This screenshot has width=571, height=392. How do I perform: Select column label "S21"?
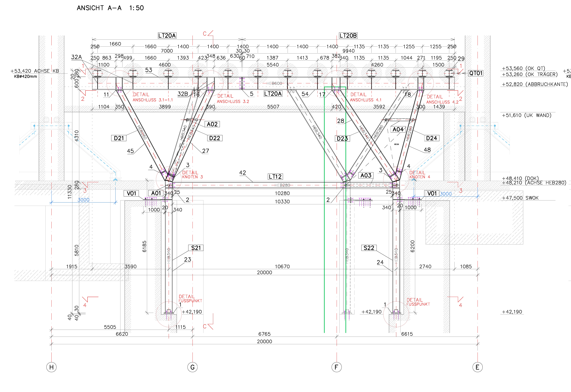coord(196,248)
